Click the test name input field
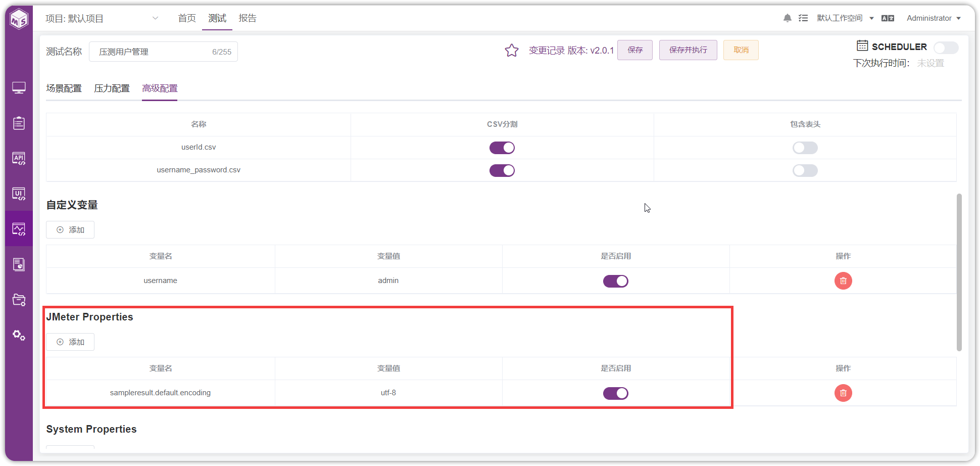Screen dimensions: 980x466 pyautogui.click(x=163, y=52)
